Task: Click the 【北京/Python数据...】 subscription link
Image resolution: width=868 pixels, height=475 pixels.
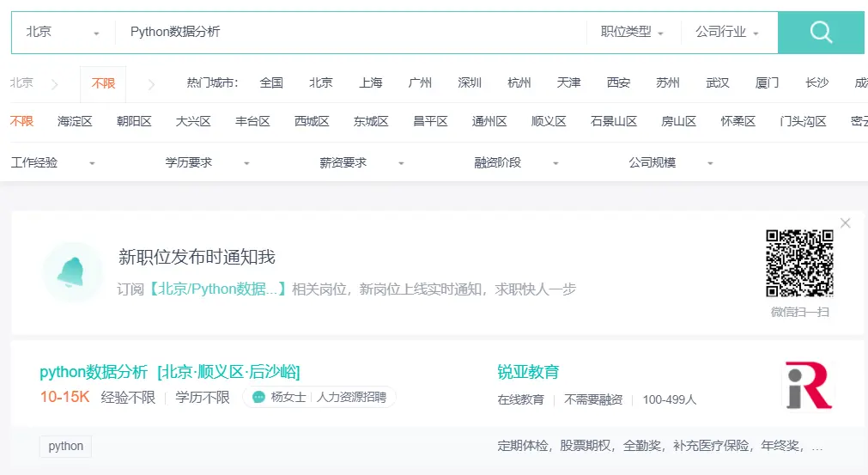Action: [x=217, y=289]
